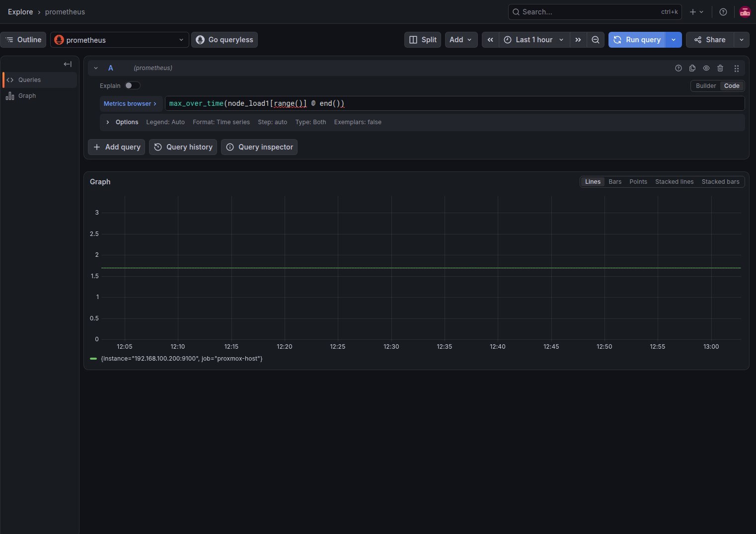Select Points graph style
756x534 pixels.
click(638, 182)
